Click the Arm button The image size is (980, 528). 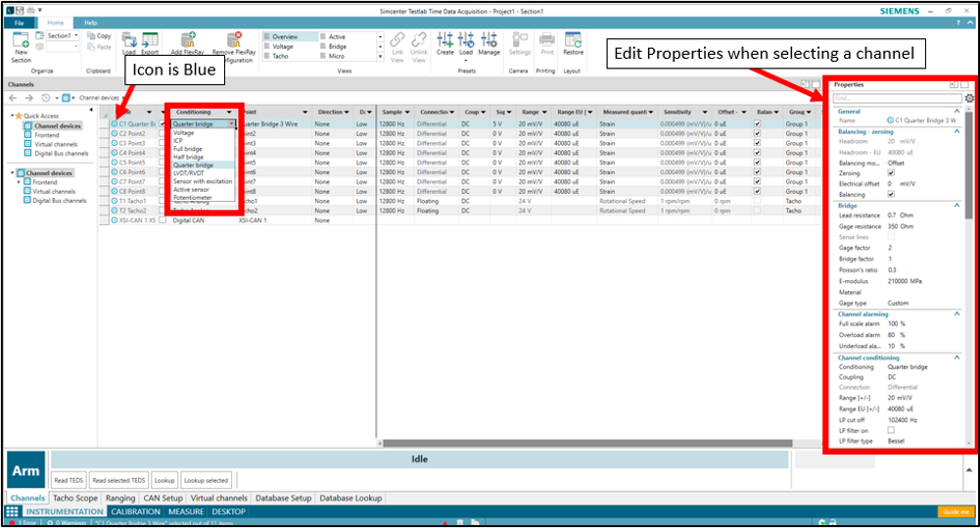pos(25,470)
